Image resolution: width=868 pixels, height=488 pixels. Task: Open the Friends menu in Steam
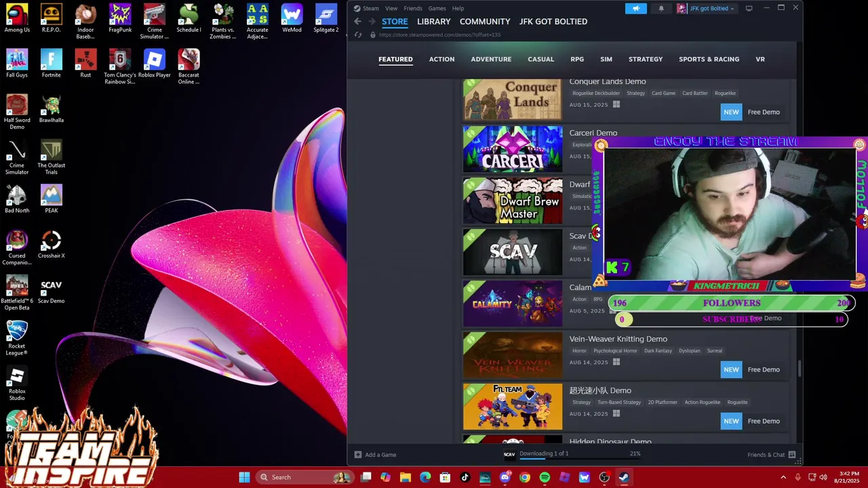pyautogui.click(x=413, y=8)
